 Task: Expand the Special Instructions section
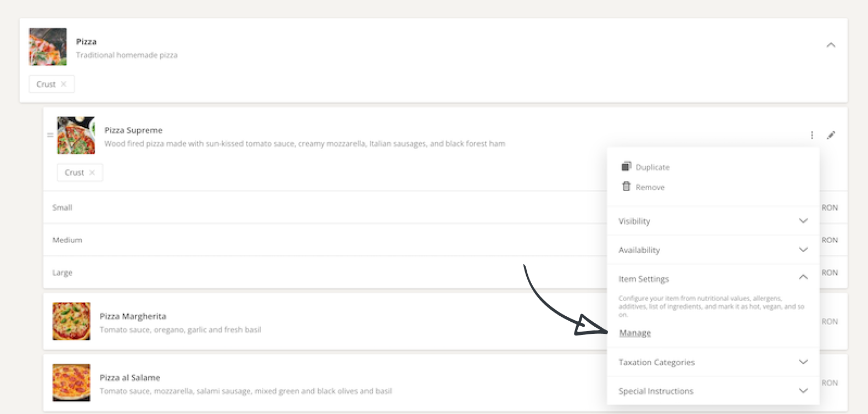tap(803, 391)
